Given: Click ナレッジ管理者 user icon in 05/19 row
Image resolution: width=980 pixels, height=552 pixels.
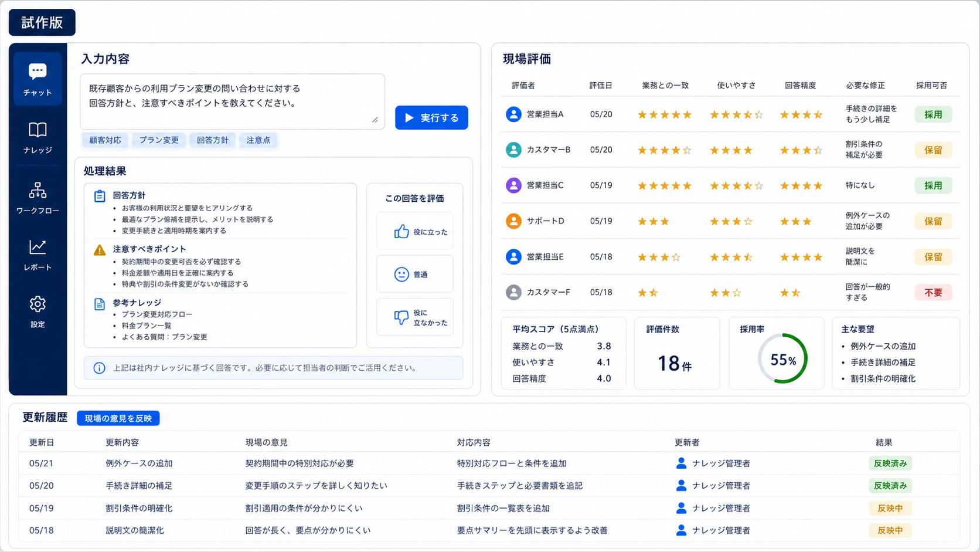Looking at the screenshot, I should click(x=681, y=508).
